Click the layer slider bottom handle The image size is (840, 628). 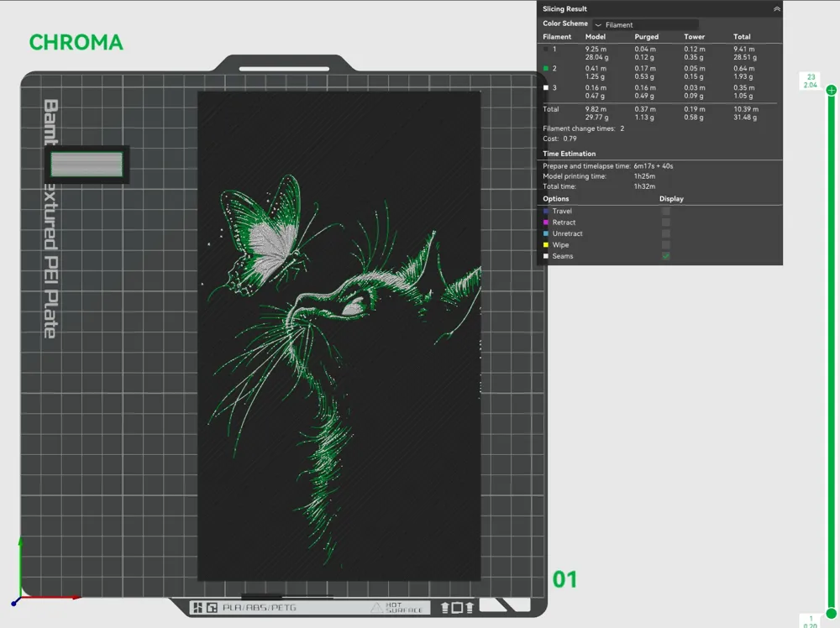(831, 613)
